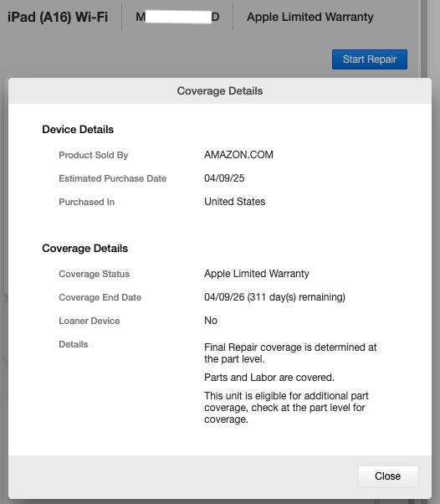Click the Apple Limited Warranty header label
The width and height of the screenshot is (440, 504).
310,17
